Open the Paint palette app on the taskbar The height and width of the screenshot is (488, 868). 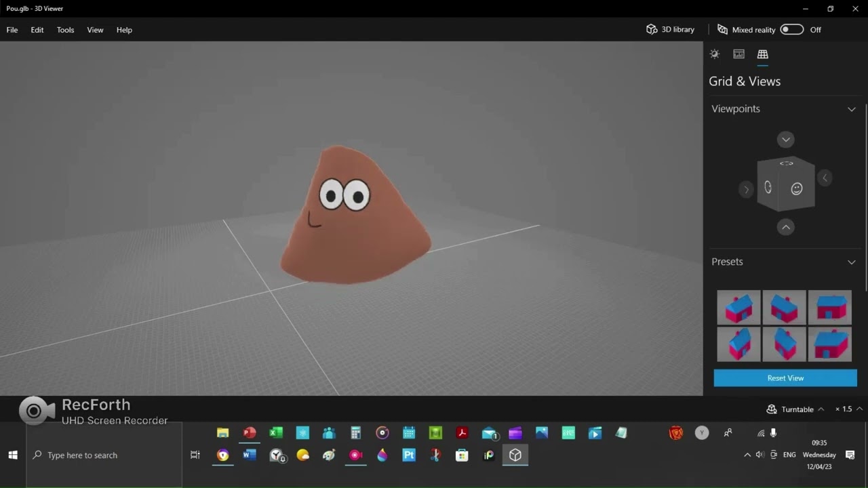click(329, 455)
